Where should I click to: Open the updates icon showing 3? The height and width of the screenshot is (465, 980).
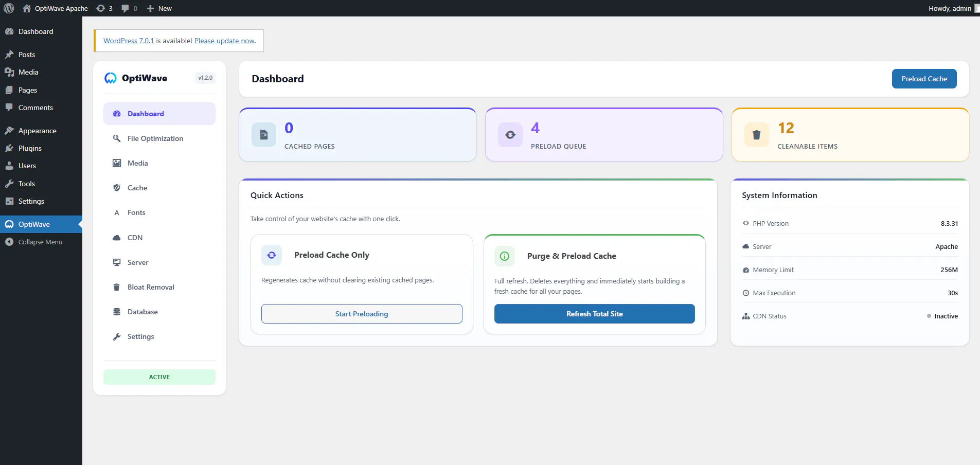(x=104, y=8)
